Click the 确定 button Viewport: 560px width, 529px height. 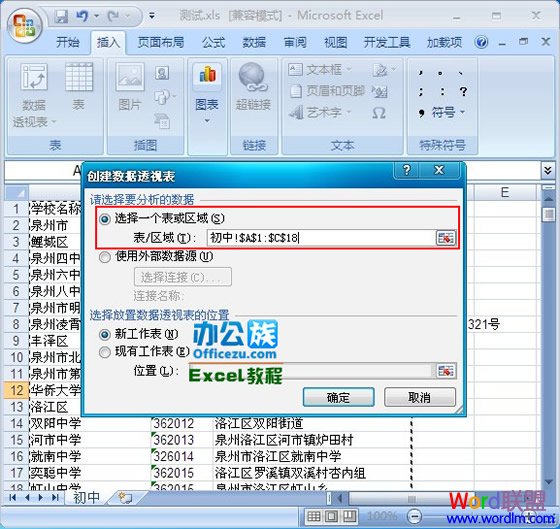[x=338, y=397]
